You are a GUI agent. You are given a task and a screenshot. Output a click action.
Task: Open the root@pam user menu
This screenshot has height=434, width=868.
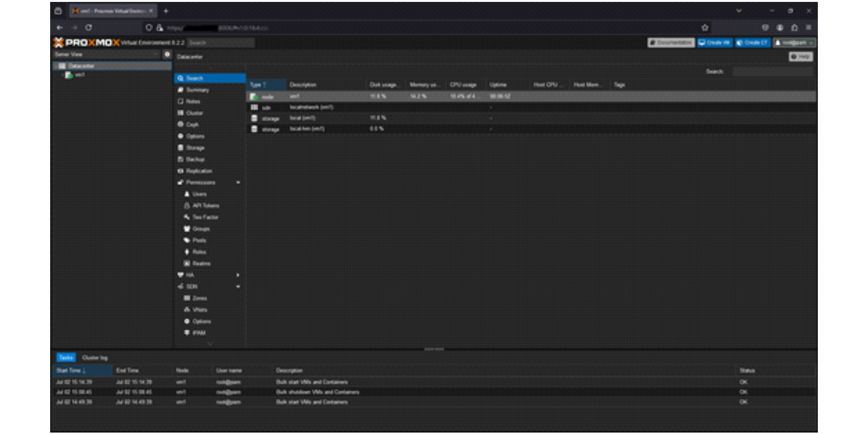point(794,43)
